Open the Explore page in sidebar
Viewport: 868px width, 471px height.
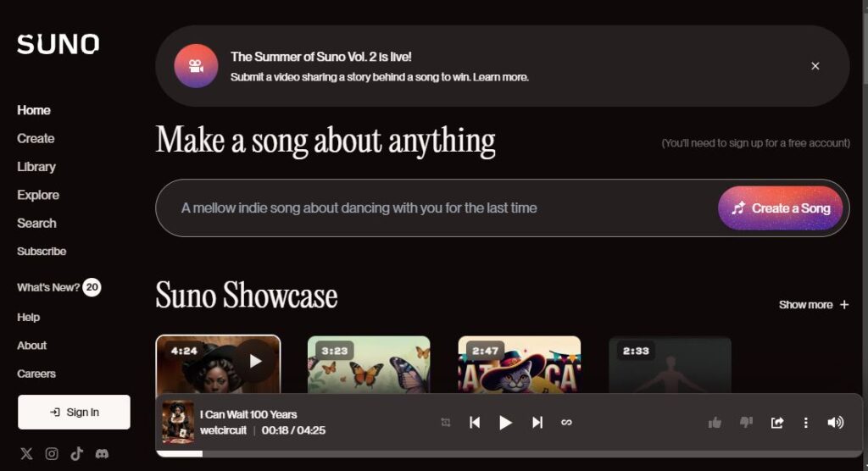click(38, 195)
